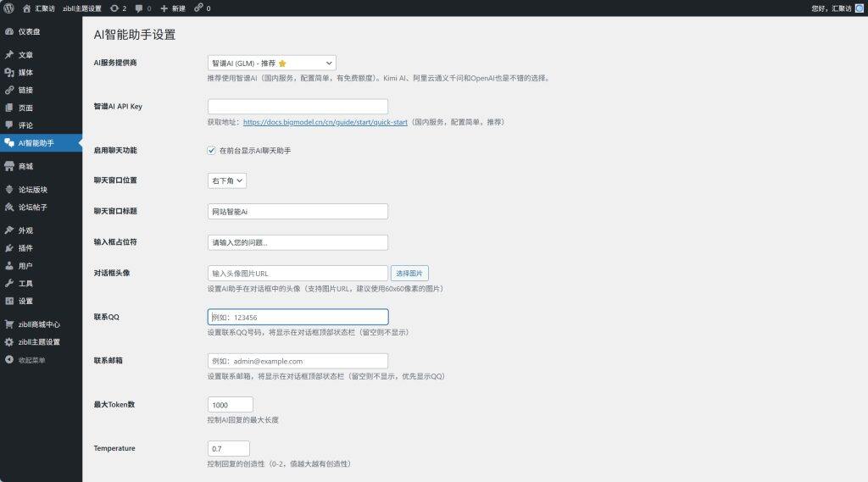Collapse menu with 收起菜单 icon
The height and width of the screenshot is (482, 868).
tap(9, 360)
